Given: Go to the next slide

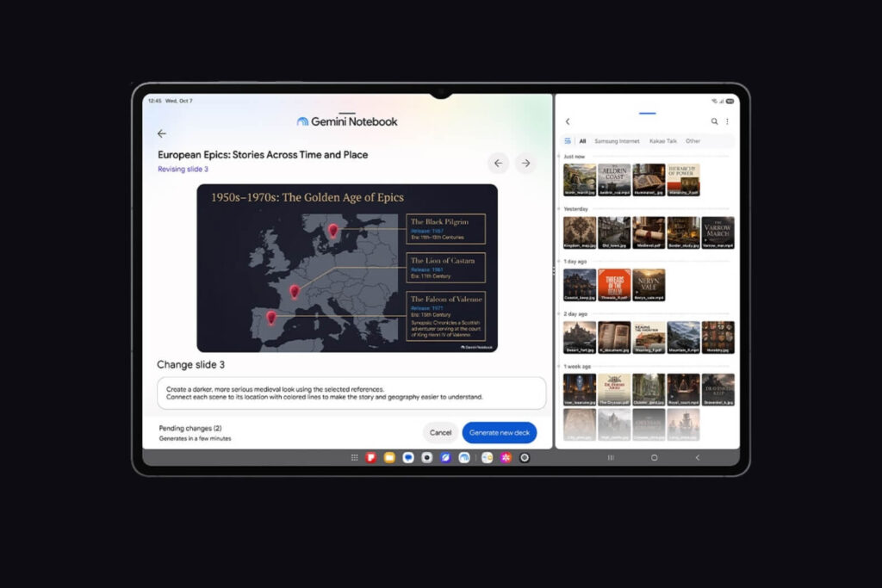Looking at the screenshot, I should click(525, 163).
